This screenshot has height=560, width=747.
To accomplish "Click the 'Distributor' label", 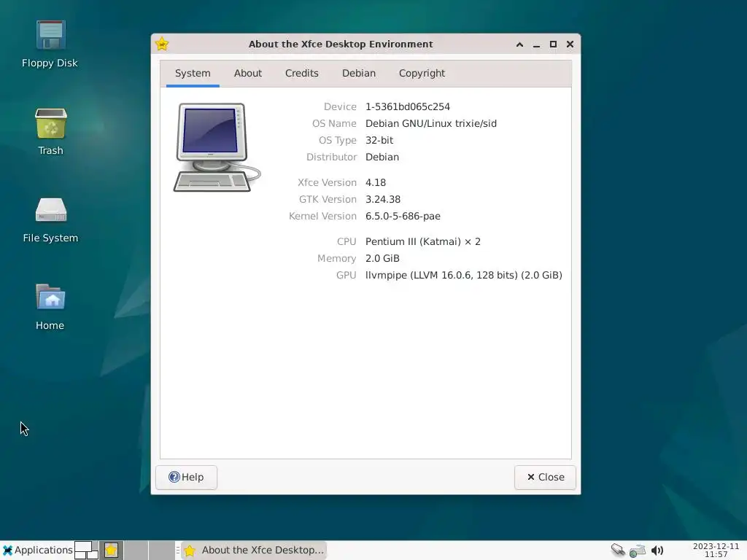I will pos(331,157).
